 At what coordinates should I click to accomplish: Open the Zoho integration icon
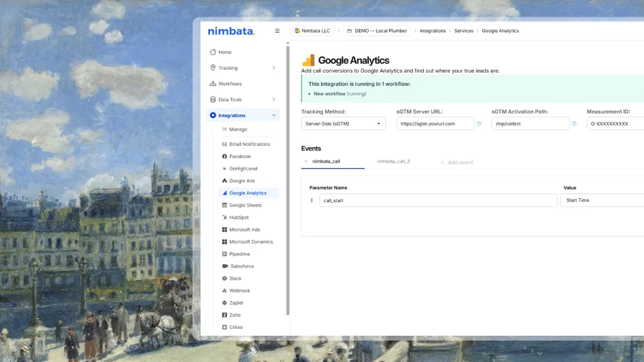point(224,315)
